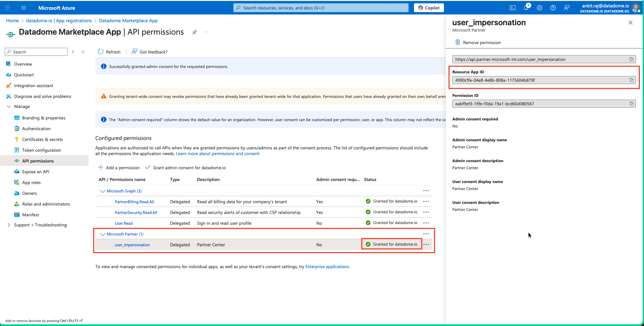Click the Copilot button
Viewport: 644px width, 326px height.
429,8
